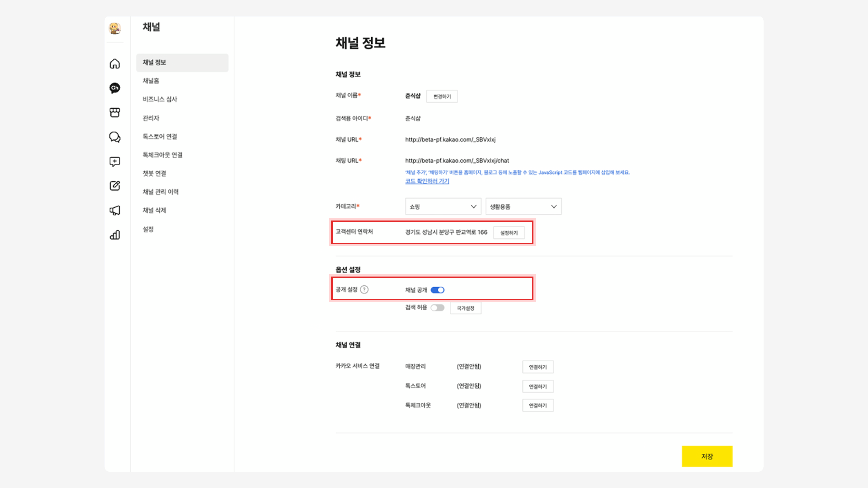
Task: Click the megaphone advertising icon
Action: click(115, 211)
